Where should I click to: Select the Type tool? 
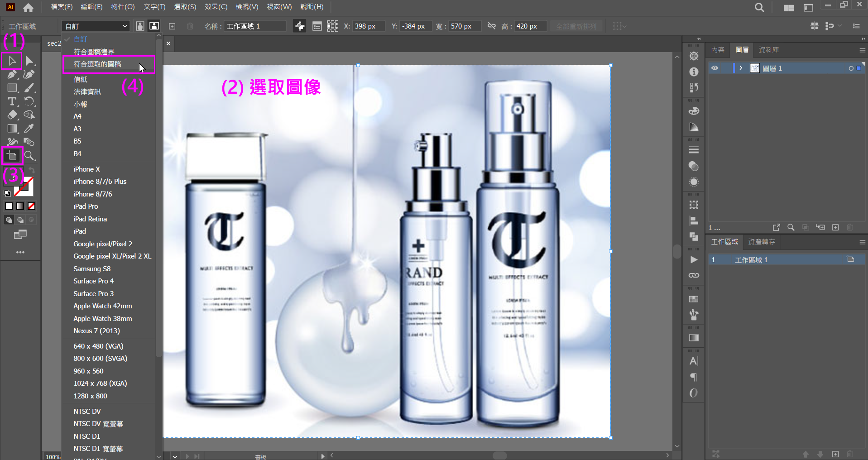(x=12, y=101)
